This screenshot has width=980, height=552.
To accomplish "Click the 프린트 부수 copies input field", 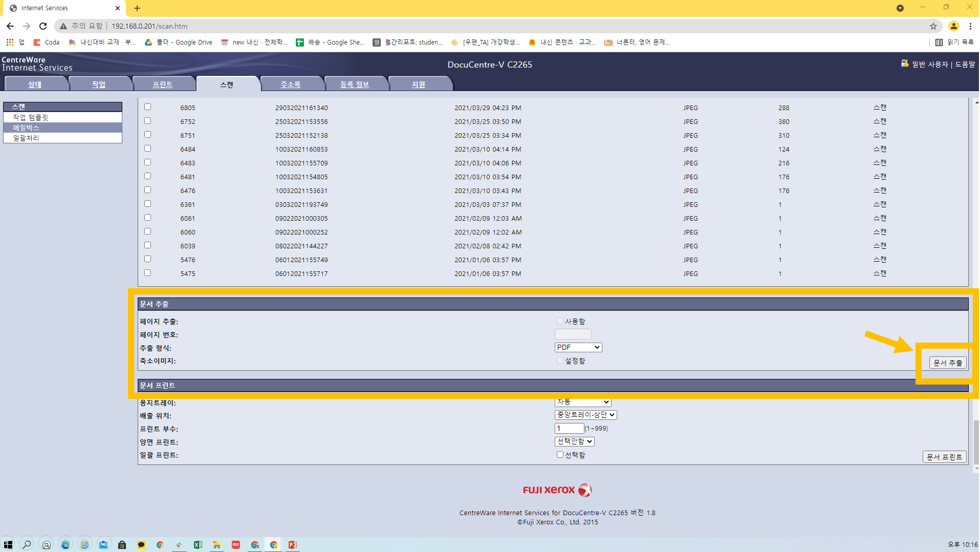I will pos(569,428).
